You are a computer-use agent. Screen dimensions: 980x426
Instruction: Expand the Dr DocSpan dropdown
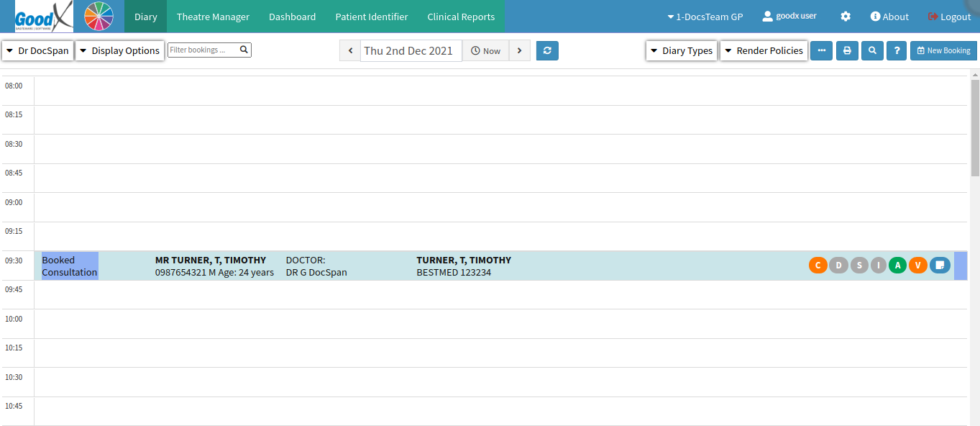pyautogui.click(x=38, y=51)
